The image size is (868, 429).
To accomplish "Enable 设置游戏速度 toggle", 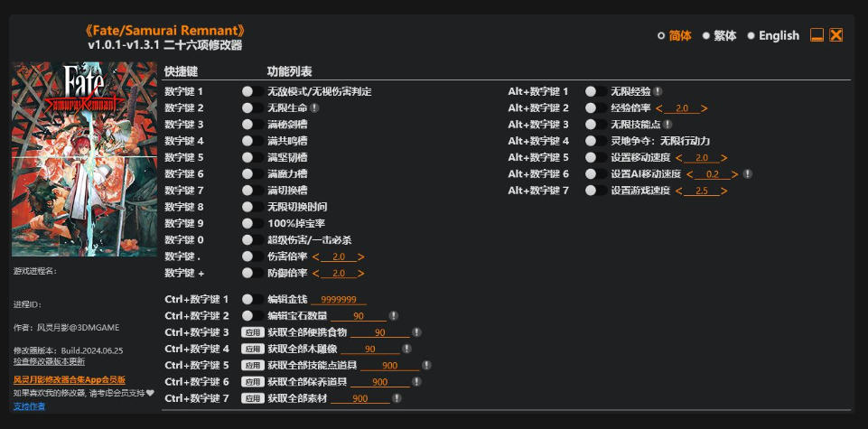I will tap(595, 191).
